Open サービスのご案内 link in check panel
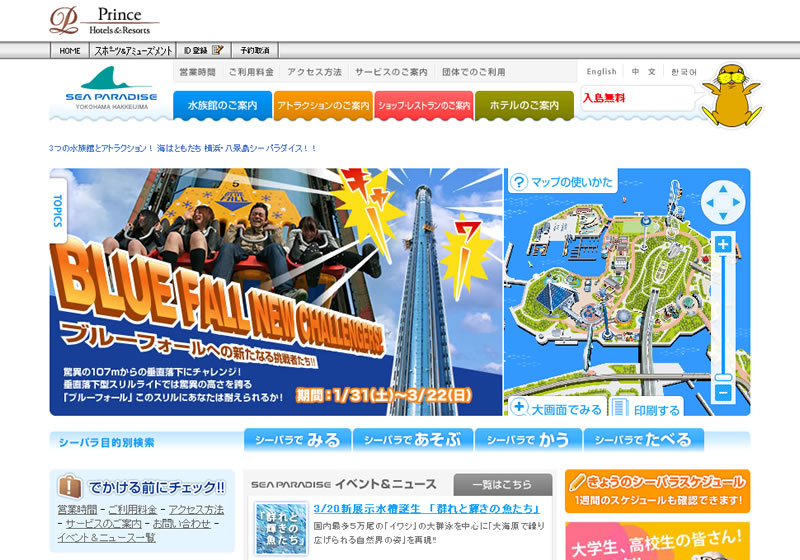This screenshot has height=560, width=800. [103, 524]
